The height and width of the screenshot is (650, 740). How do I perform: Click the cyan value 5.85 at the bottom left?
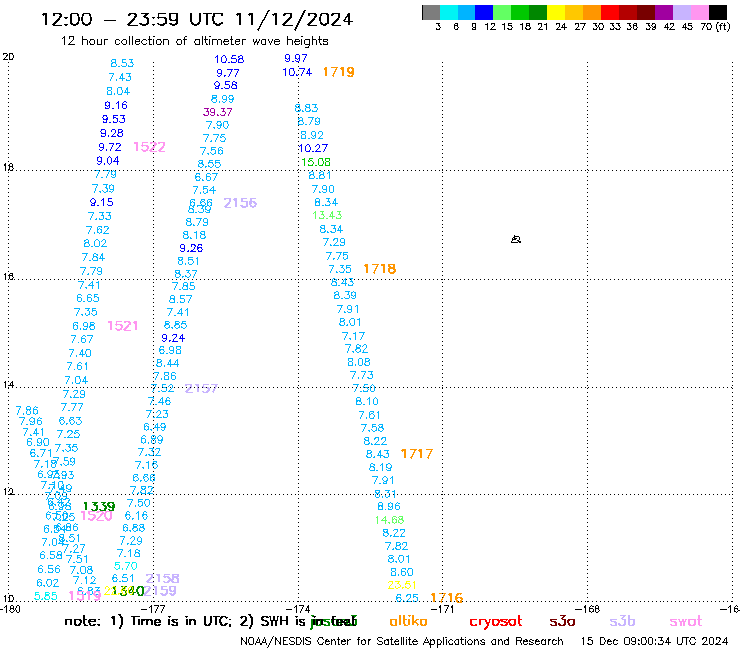(x=46, y=596)
